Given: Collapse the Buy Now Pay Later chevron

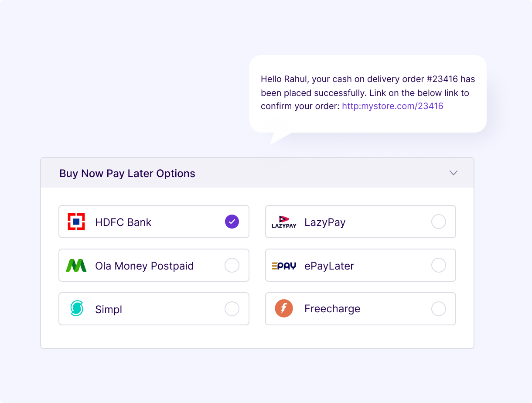Looking at the screenshot, I should pos(454,173).
